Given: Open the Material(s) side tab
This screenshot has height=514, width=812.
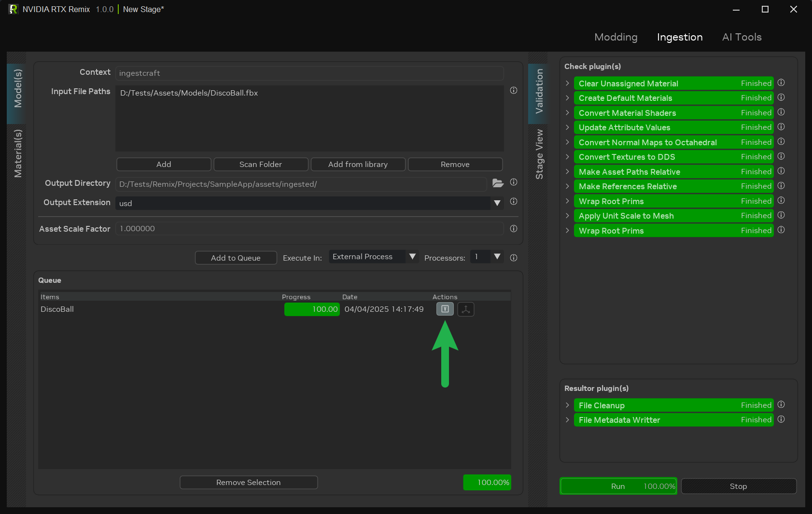Looking at the screenshot, I should pyautogui.click(x=18, y=153).
